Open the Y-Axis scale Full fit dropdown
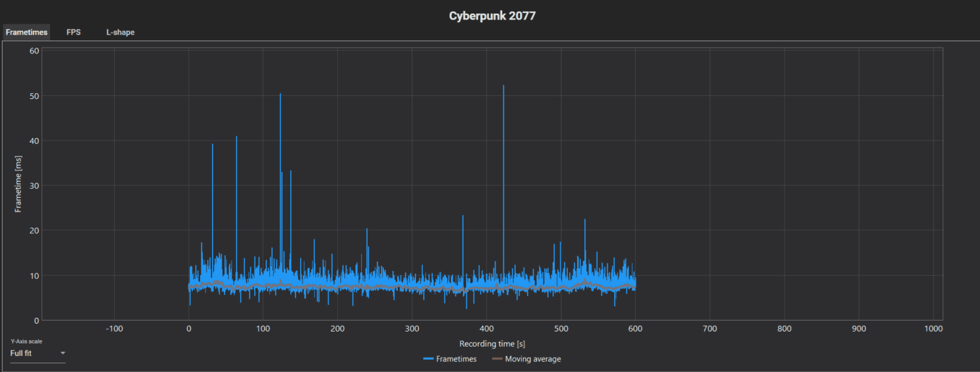980x372 pixels. coord(38,354)
